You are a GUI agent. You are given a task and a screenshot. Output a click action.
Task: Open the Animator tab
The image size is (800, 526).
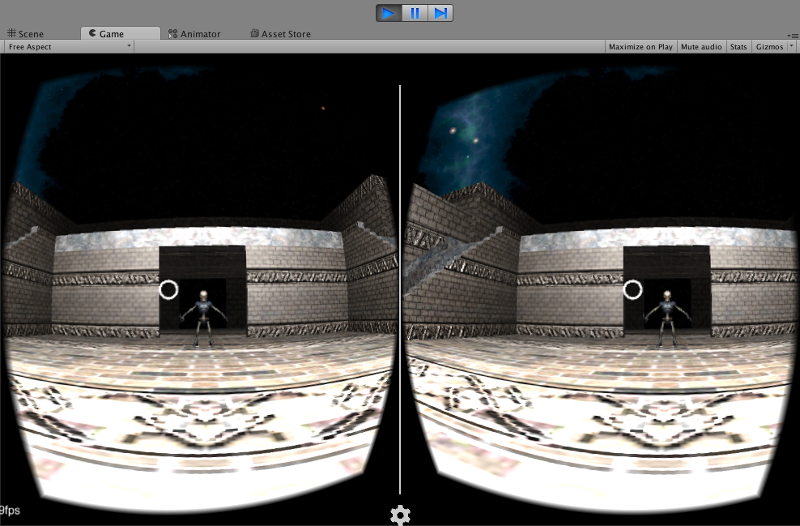194,34
